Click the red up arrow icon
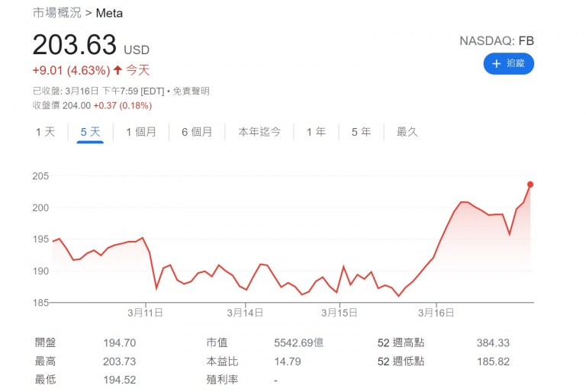This screenshot has width=586, height=392. pyautogui.click(x=118, y=70)
